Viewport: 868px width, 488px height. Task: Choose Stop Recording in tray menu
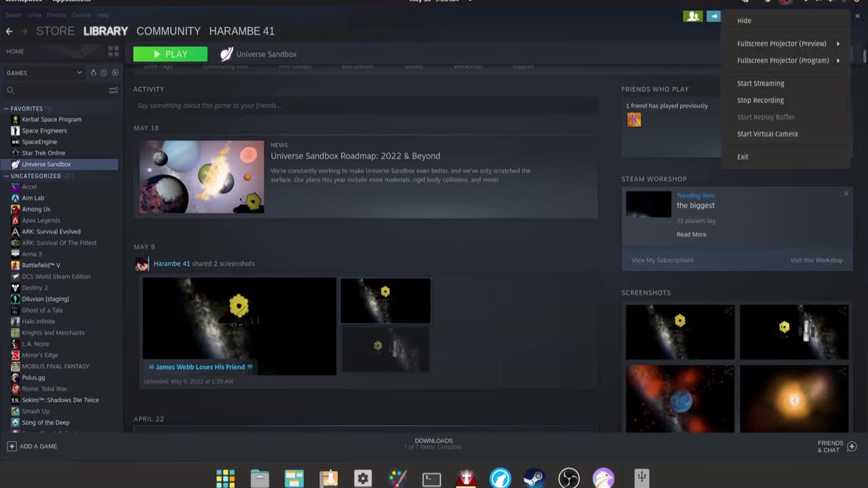pyautogui.click(x=785, y=100)
